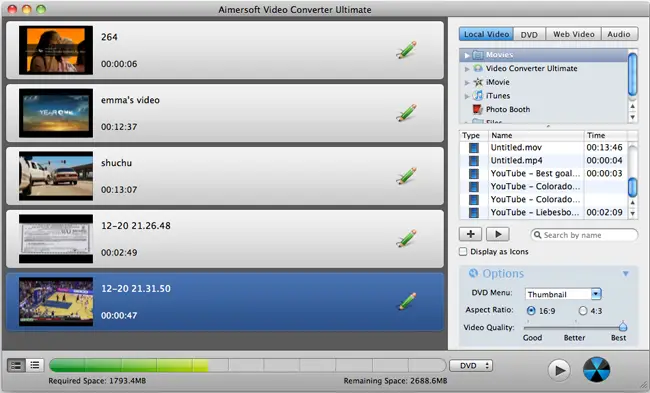Image resolution: width=650 pixels, height=393 pixels.
Task: Open the editor for the shuchu clip
Action: coord(406,176)
